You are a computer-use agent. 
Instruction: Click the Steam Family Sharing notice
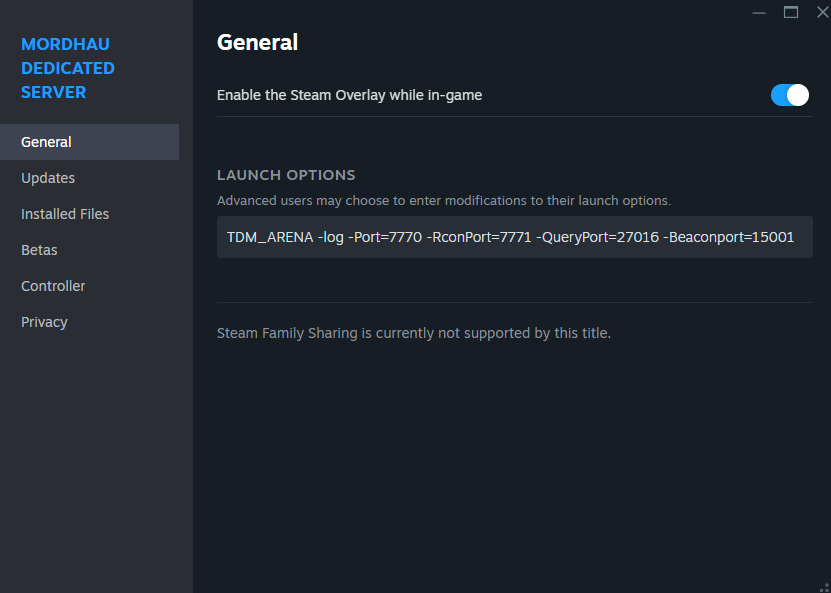coord(414,333)
